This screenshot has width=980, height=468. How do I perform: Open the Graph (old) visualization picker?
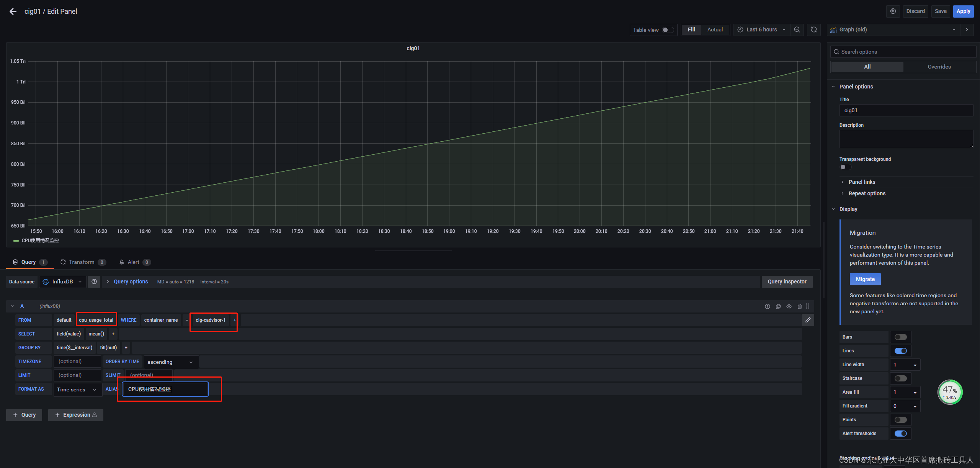[x=893, y=30]
